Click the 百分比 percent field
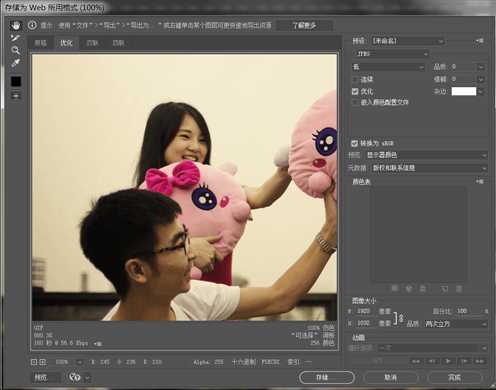 (x=468, y=311)
